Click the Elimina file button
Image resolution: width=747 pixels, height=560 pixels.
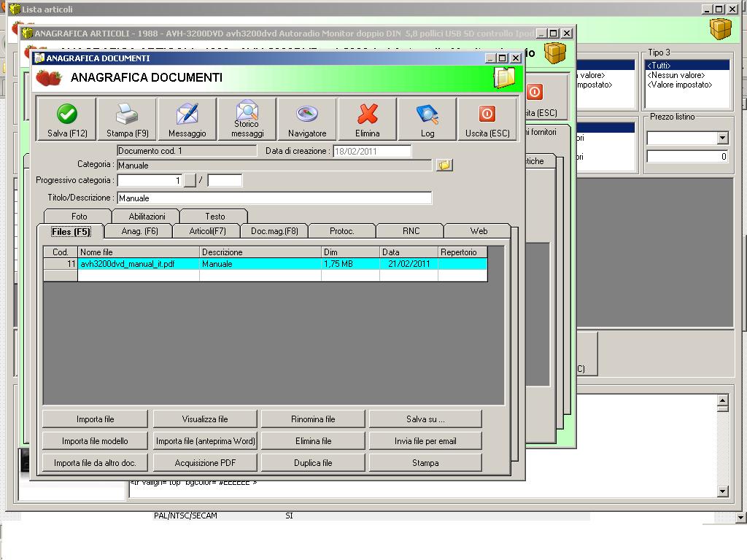pos(313,441)
